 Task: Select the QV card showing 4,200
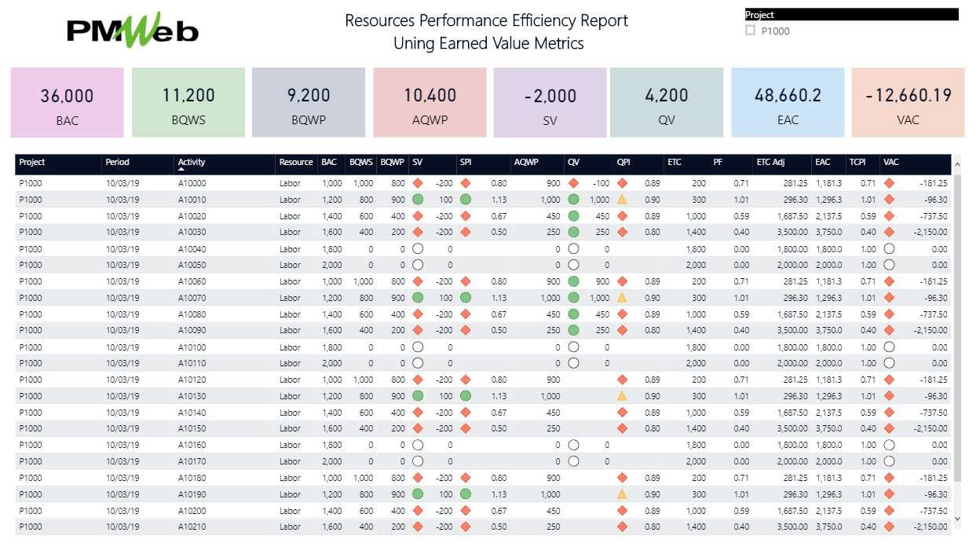coord(667,102)
